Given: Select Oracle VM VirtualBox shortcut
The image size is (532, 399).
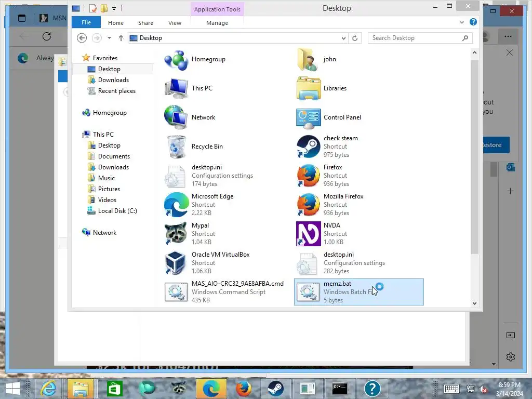Looking at the screenshot, I should (207, 263).
